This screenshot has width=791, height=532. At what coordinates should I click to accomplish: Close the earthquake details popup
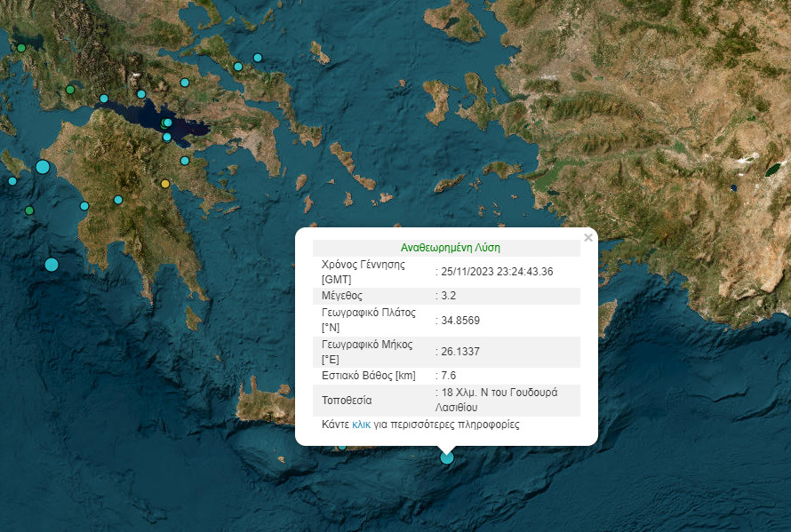[587, 238]
